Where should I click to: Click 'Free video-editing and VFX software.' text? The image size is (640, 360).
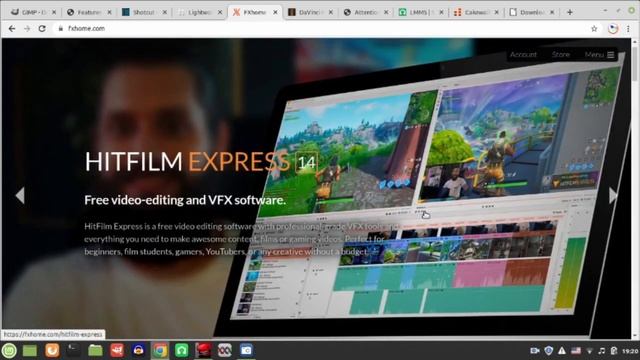(185, 200)
